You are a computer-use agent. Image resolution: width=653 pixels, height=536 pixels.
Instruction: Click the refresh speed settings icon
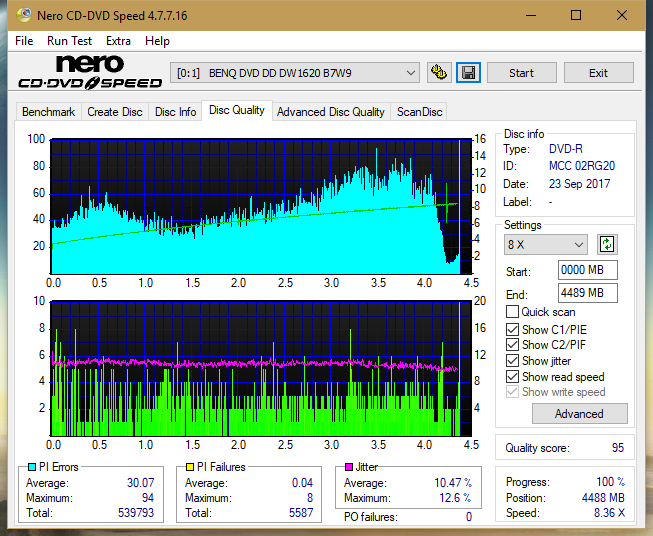pos(607,244)
